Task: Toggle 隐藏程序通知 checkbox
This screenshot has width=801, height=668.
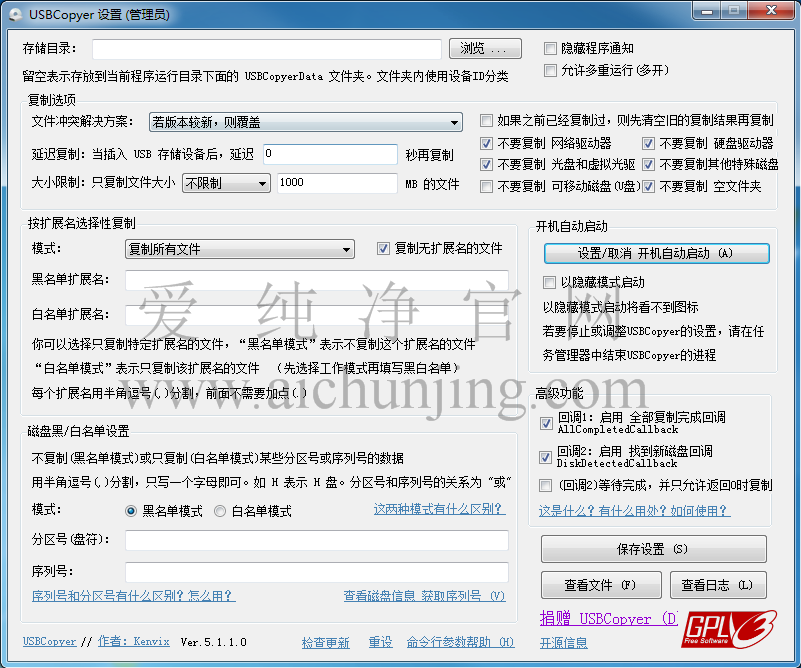Action: [550, 49]
